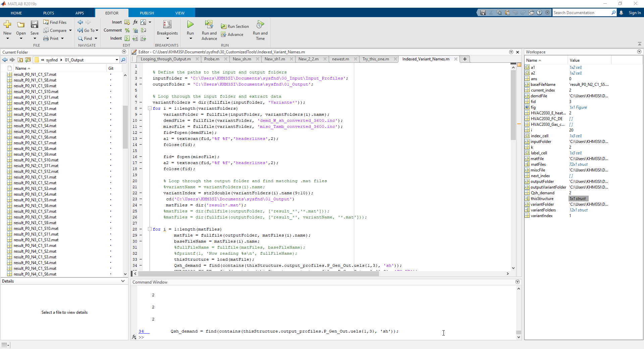Screen dimensions: 644x349
Task: Click the Run Section icon
Action: click(224, 27)
